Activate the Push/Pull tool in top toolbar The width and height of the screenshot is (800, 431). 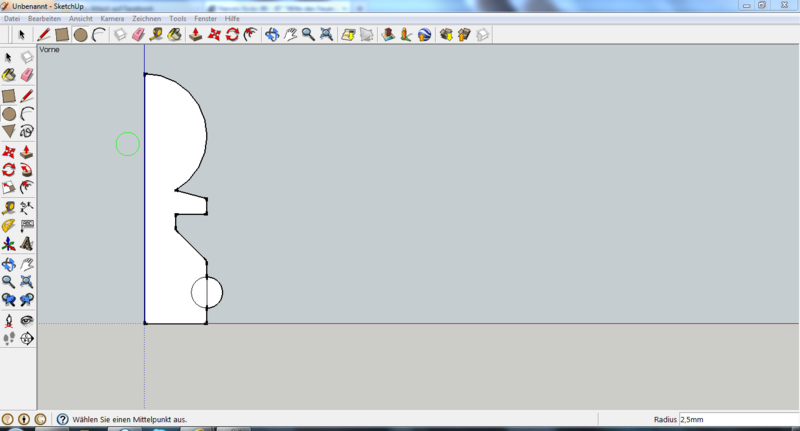pyautogui.click(x=196, y=34)
